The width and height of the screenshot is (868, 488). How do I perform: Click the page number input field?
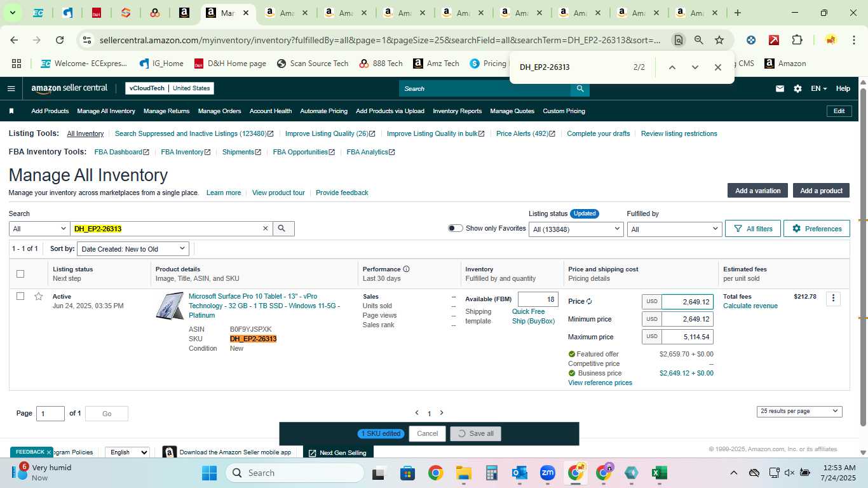[x=50, y=414]
